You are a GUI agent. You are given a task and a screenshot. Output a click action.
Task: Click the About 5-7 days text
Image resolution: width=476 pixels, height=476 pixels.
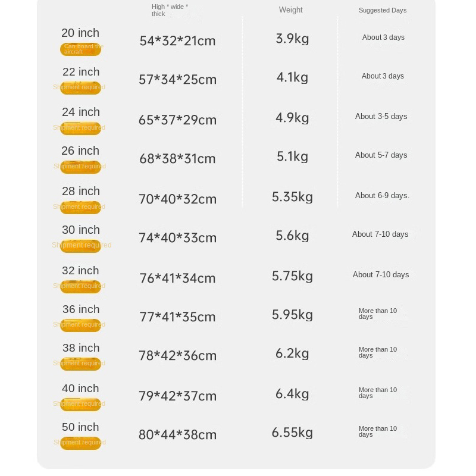point(381,155)
